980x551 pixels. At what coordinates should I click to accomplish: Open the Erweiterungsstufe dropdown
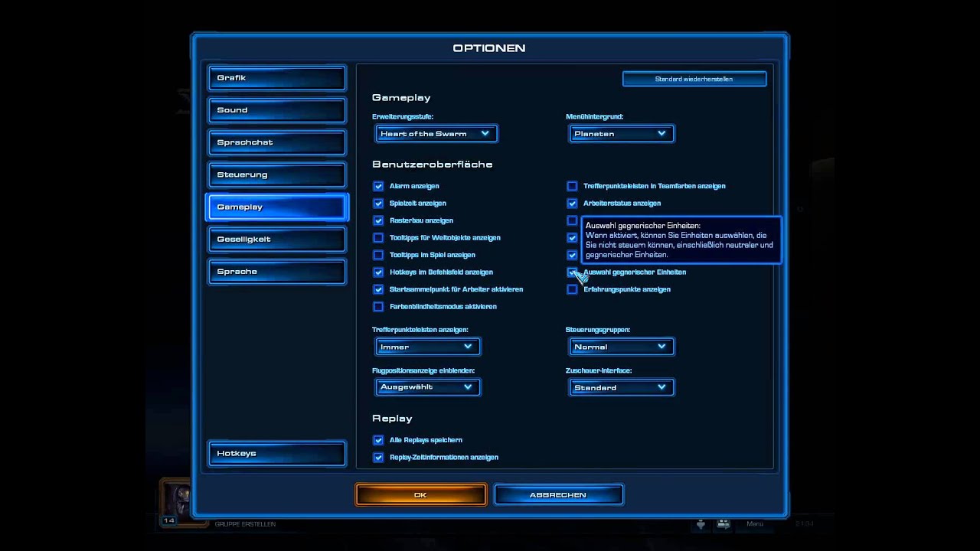pos(436,134)
